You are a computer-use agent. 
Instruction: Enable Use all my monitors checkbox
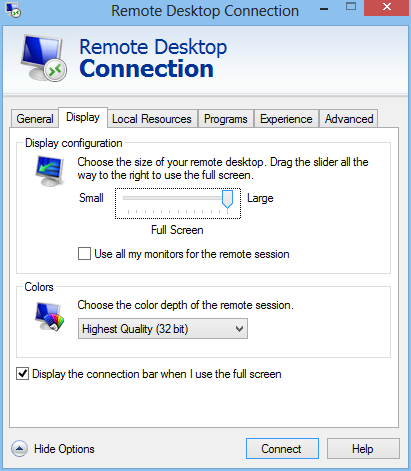point(84,253)
